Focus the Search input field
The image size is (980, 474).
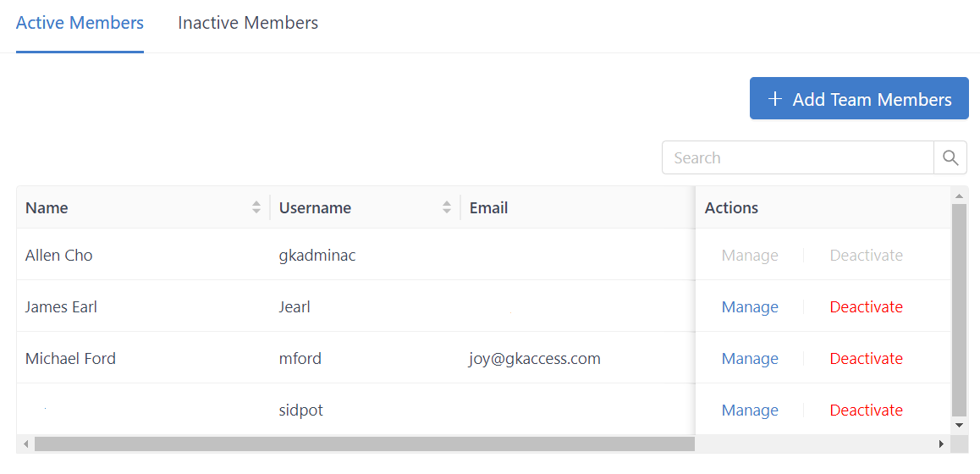pos(796,157)
